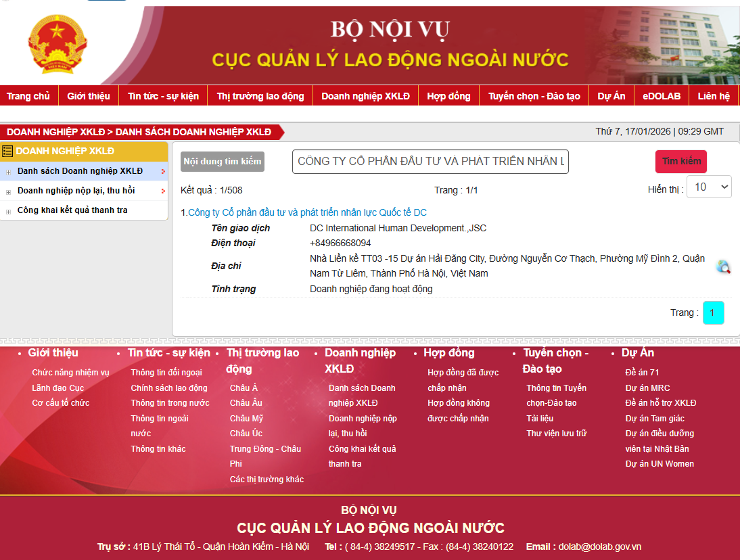Click the list icon beside DOANH NGHIỆP XKLĐ heading

[7, 151]
